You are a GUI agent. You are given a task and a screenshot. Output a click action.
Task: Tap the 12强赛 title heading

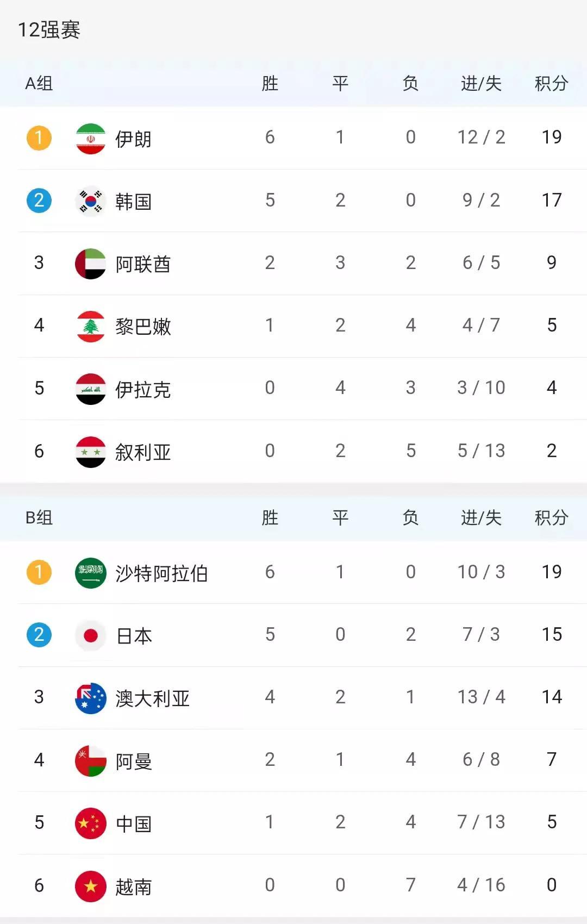[49, 30]
